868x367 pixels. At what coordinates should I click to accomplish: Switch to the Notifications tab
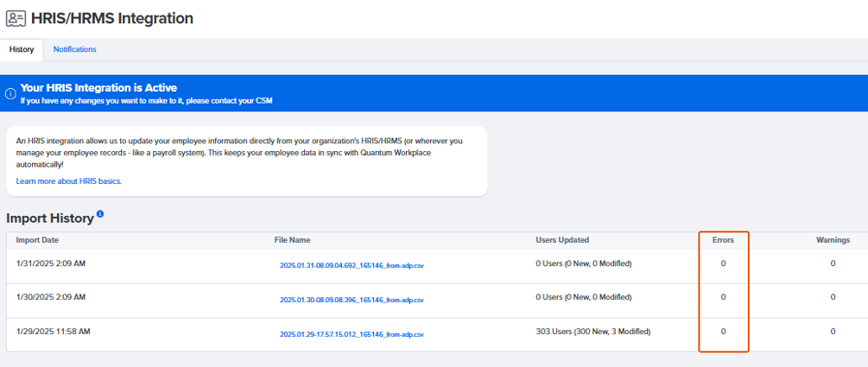click(x=75, y=49)
